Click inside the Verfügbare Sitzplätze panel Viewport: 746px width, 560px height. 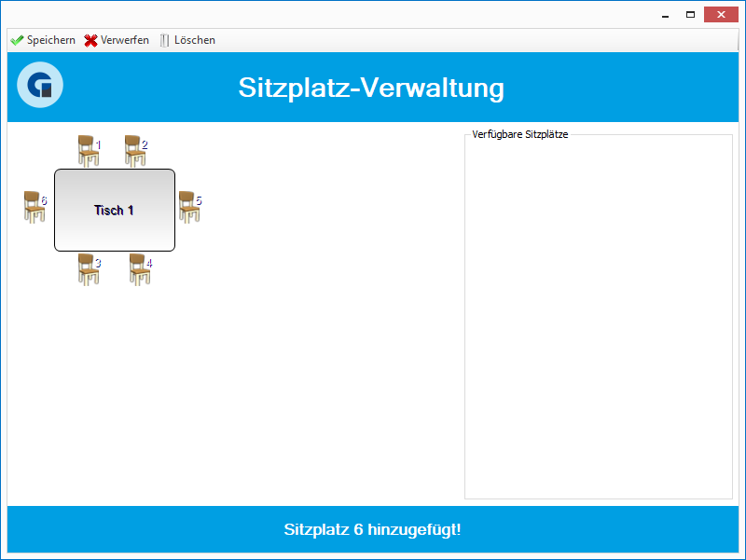pos(598,317)
